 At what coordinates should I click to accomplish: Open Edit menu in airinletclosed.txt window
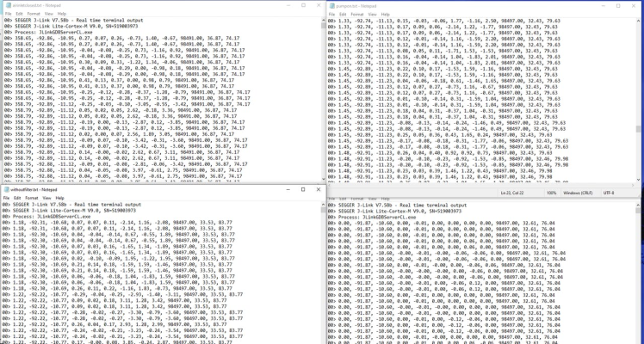tap(19, 14)
